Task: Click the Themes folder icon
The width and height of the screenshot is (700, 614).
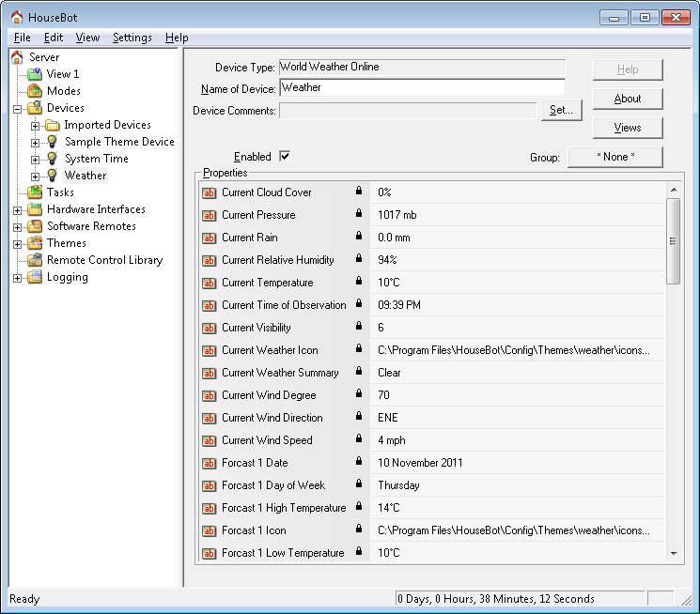Action: pos(35,243)
